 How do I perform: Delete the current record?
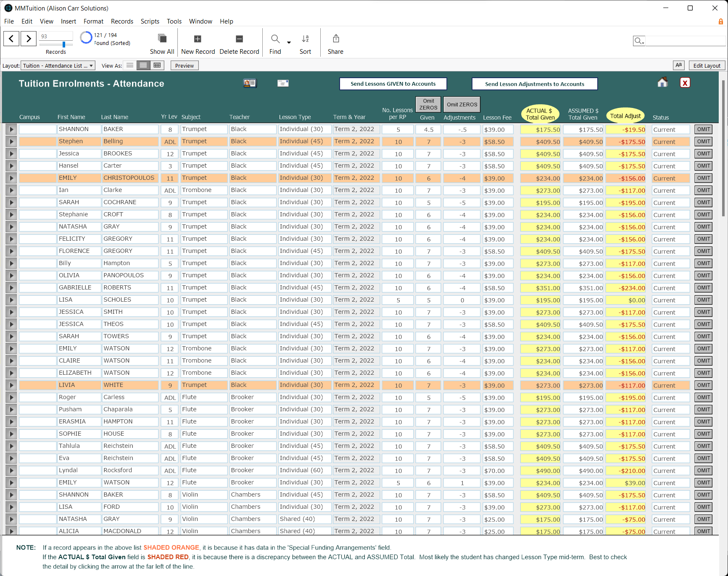coord(239,44)
